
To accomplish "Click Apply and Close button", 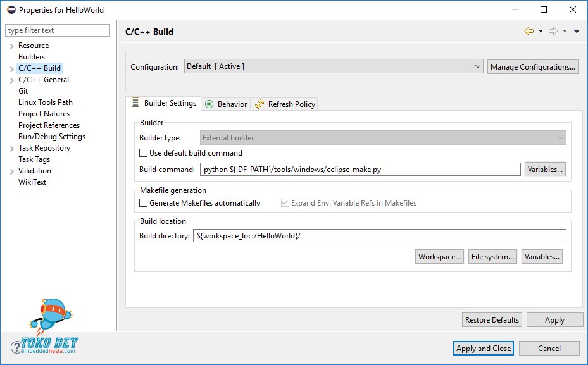I will pos(484,349).
